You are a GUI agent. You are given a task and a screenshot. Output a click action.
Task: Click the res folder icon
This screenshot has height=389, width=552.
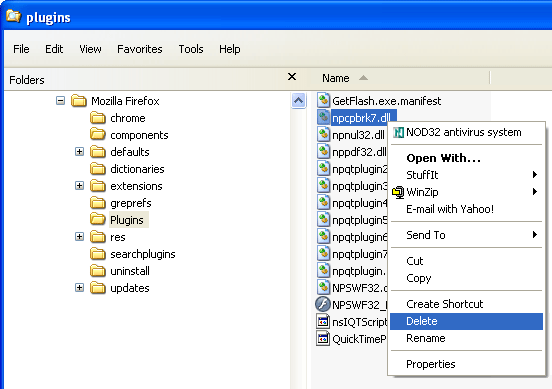coord(98,237)
